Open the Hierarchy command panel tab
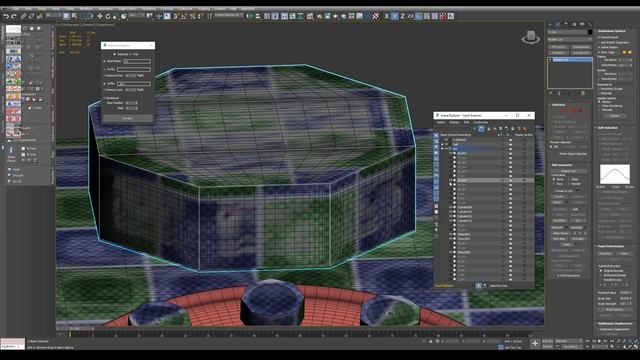The image size is (640, 360). pos(566,25)
